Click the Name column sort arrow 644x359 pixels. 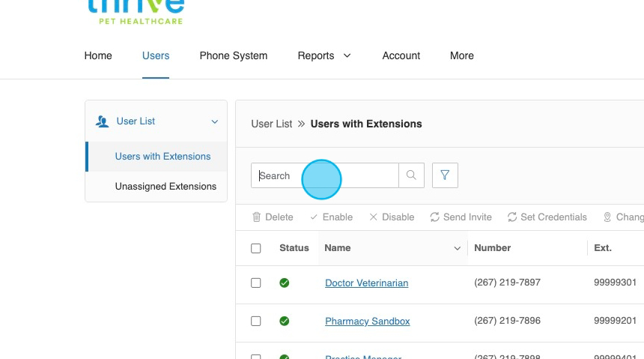[x=457, y=248]
